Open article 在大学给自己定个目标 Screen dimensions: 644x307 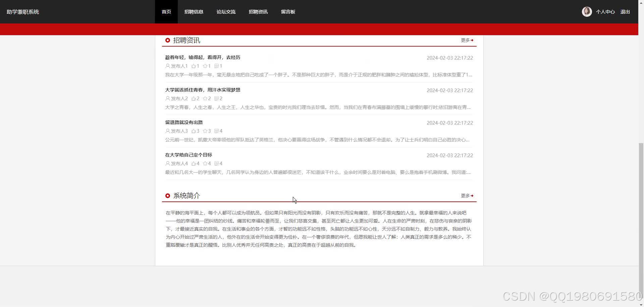pyautogui.click(x=189, y=155)
